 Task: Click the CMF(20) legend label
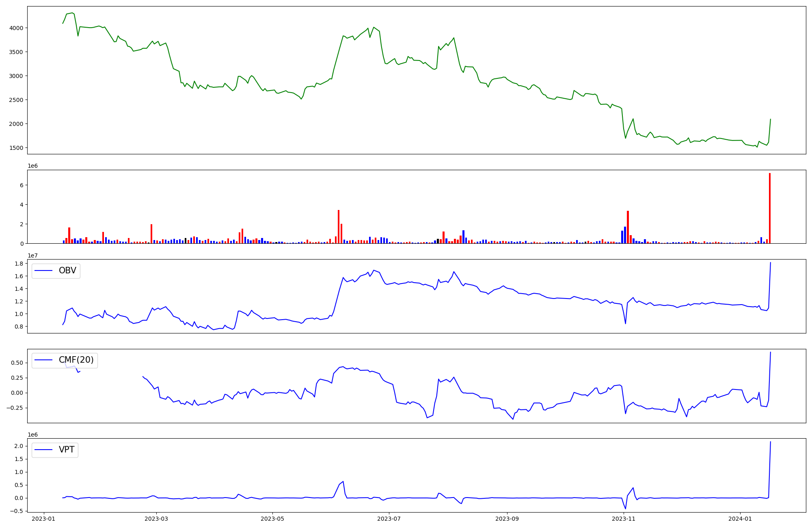76,360
